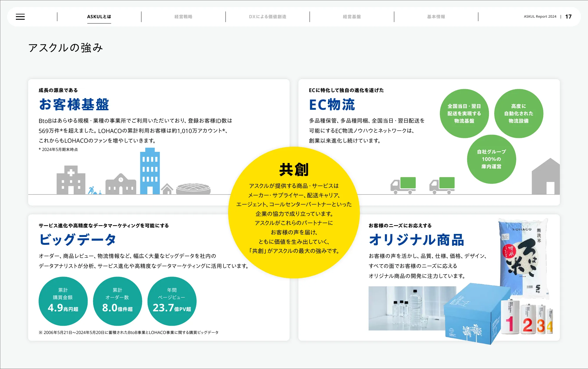Click the blue construction worker icon
Viewport: 588px width, 369px height.
[x=92, y=190]
